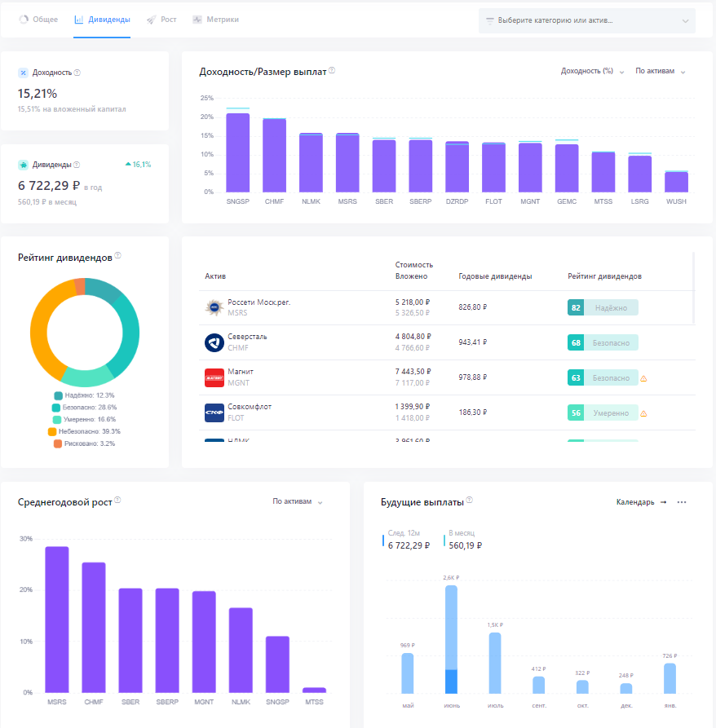This screenshot has height=728, width=716.
Task: Open the По активам dropdown in Среднегодовой рост
Action: [x=297, y=501]
